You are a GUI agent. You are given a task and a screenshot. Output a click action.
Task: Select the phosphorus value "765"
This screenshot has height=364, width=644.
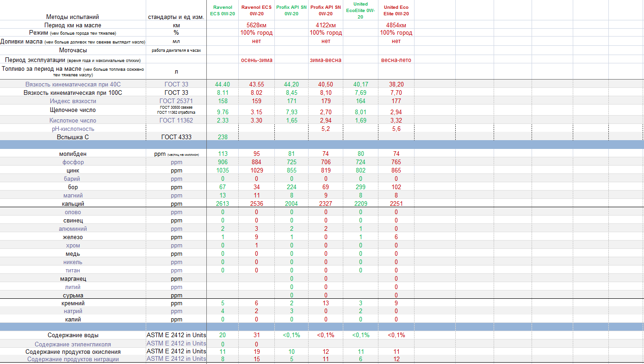(x=396, y=162)
